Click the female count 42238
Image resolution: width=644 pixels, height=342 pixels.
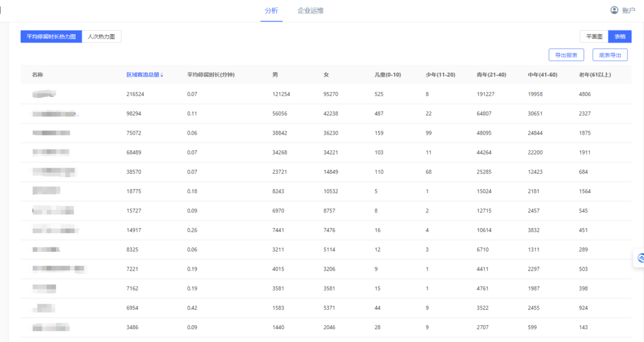point(330,113)
